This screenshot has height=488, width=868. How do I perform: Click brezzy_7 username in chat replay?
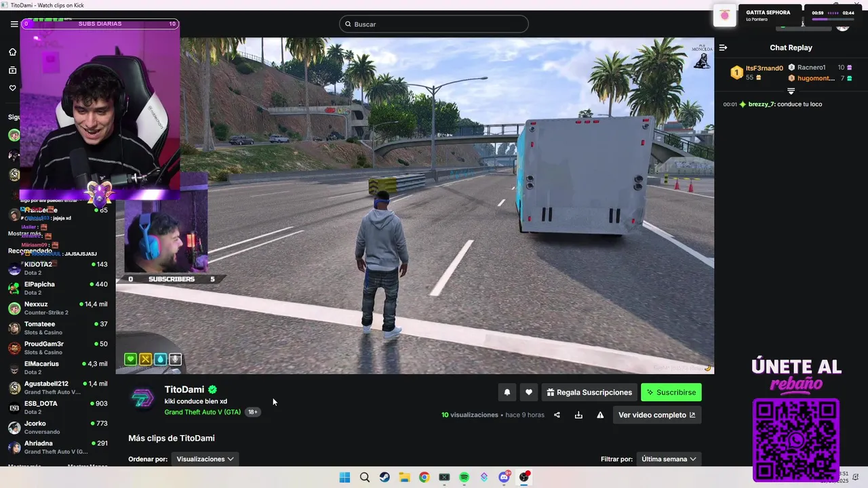[762, 104]
